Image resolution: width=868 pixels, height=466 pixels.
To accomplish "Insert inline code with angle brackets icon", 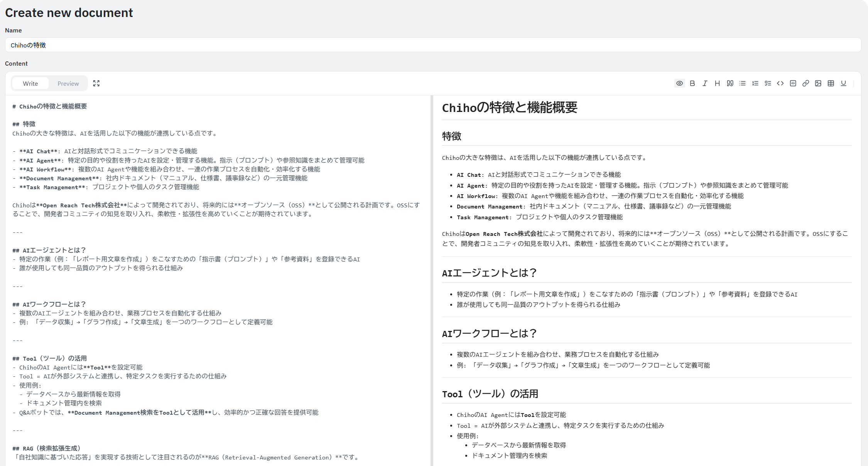I will click(780, 83).
